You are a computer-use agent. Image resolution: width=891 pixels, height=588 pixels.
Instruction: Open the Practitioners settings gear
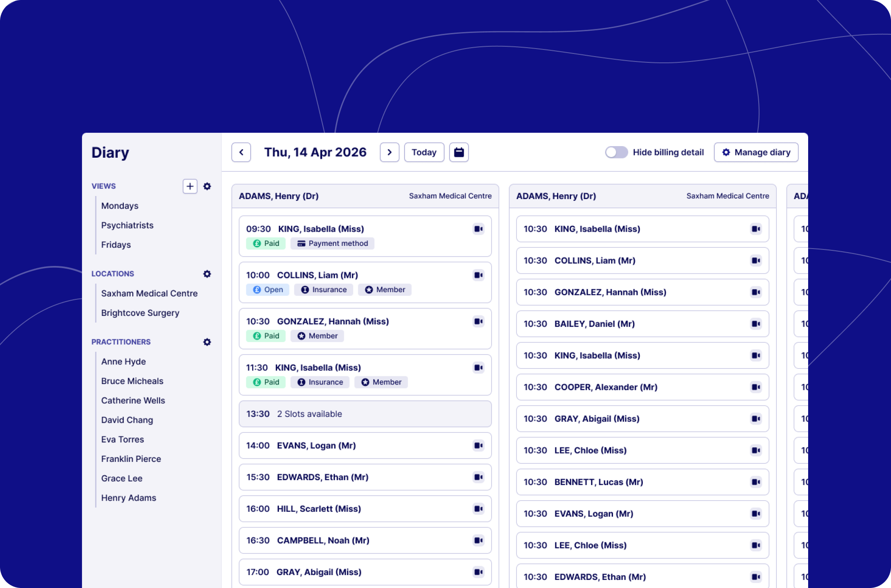(x=207, y=342)
